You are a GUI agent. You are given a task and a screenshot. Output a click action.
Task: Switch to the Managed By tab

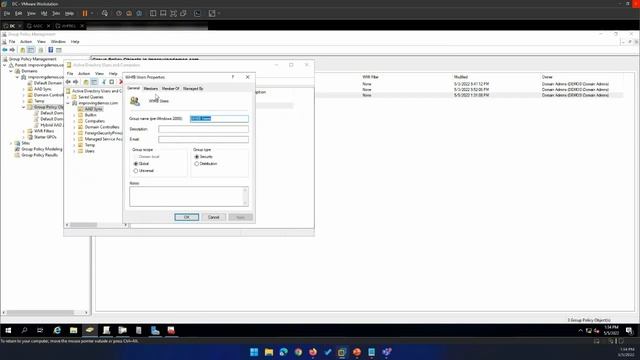tap(193, 89)
